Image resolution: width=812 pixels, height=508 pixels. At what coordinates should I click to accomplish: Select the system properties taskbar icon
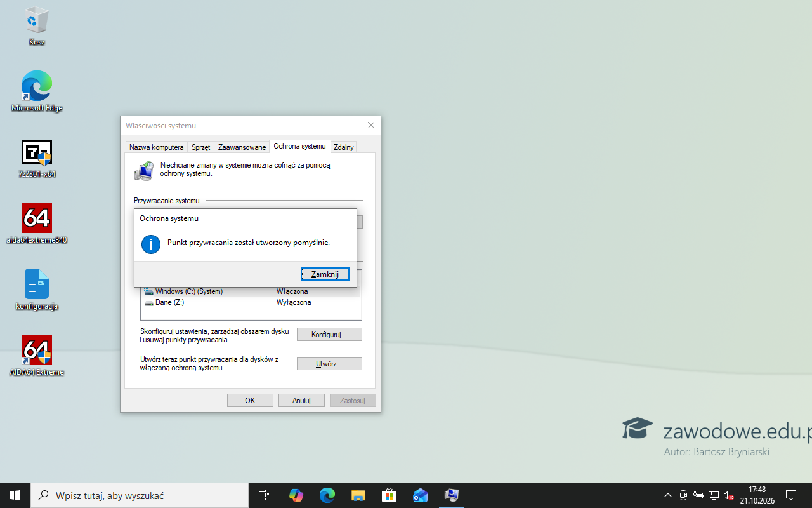451,495
